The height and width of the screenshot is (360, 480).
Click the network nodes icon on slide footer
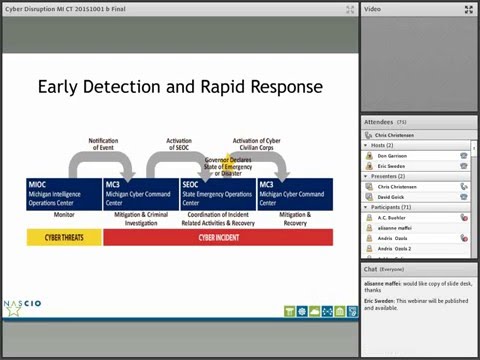pos(327,311)
